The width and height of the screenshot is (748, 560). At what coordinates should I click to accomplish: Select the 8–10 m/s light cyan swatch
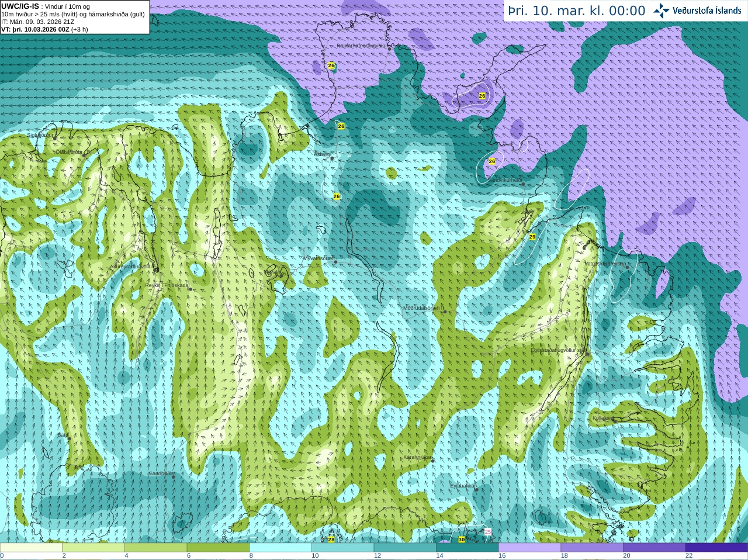click(x=280, y=547)
